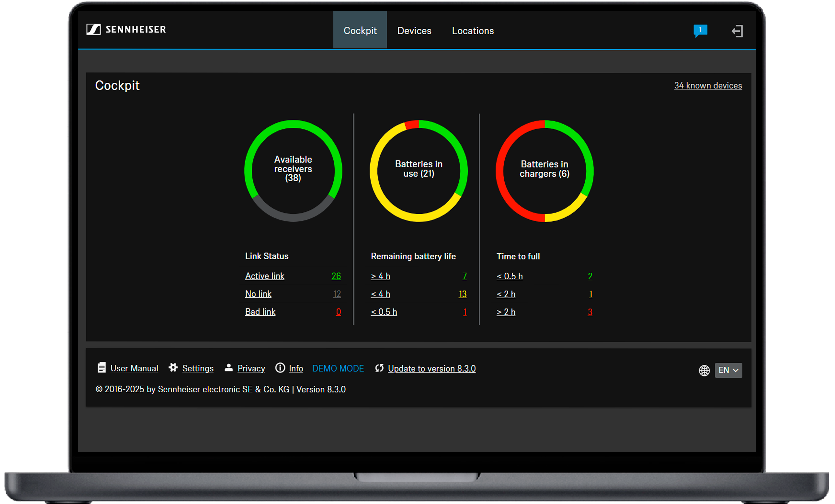Screen dimensions: 835x504
Task: Open the Locations tab
Action: click(473, 30)
